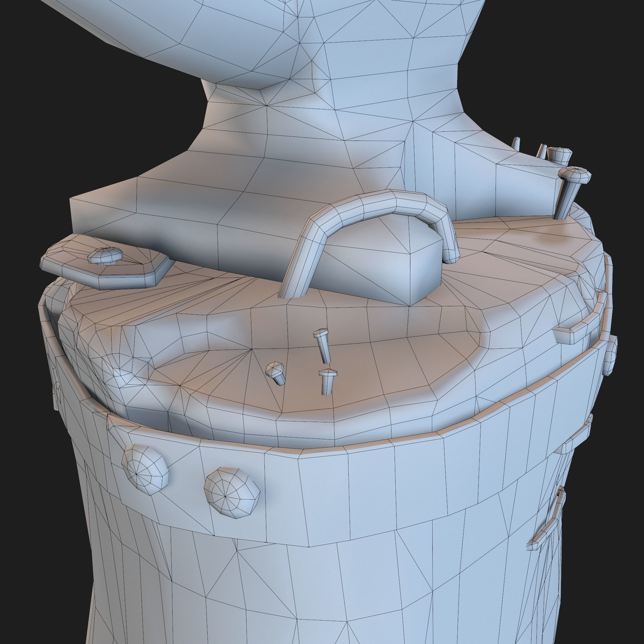Click the rivet on the flat octagonal plate

tap(105, 256)
